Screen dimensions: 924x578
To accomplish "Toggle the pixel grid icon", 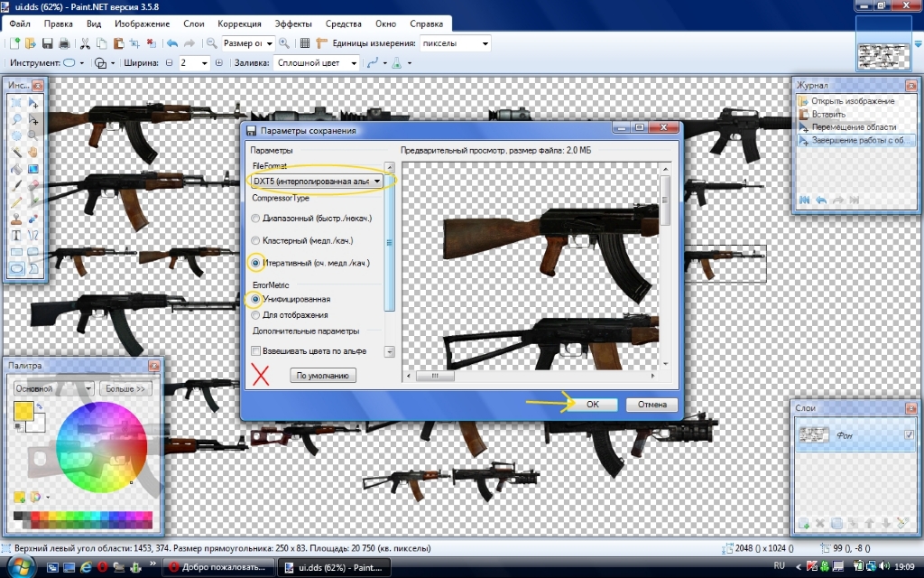I will coord(305,43).
